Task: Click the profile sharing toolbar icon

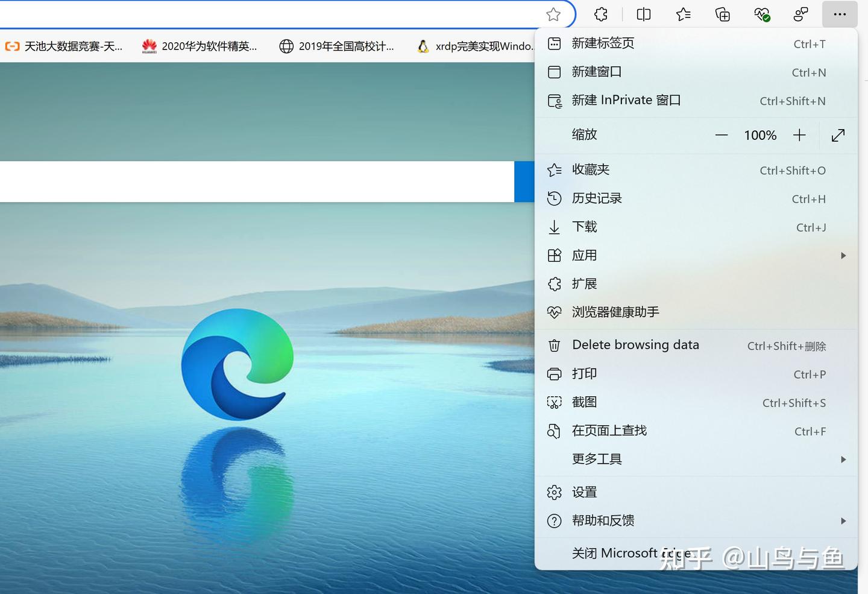Action: [x=800, y=14]
